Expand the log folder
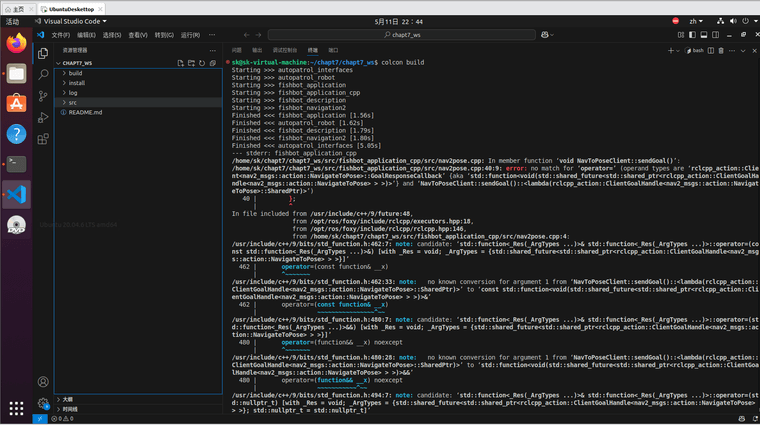The image size is (760, 425). [x=139, y=93]
